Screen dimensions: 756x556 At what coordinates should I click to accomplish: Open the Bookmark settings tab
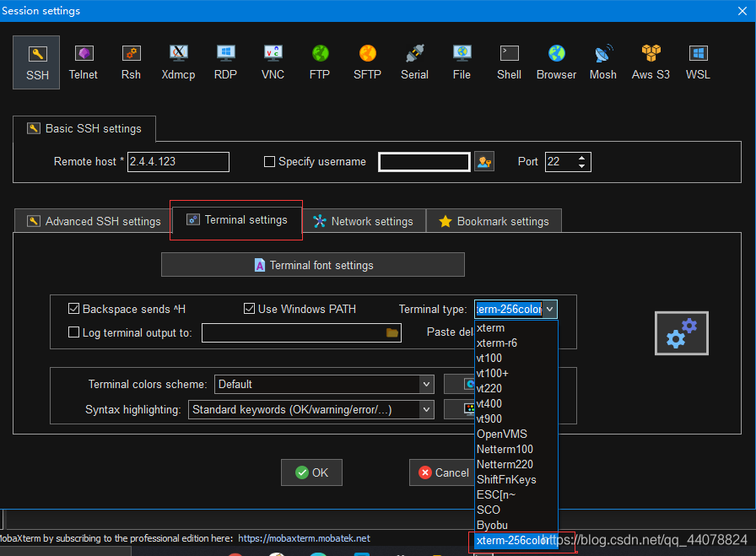(494, 221)
